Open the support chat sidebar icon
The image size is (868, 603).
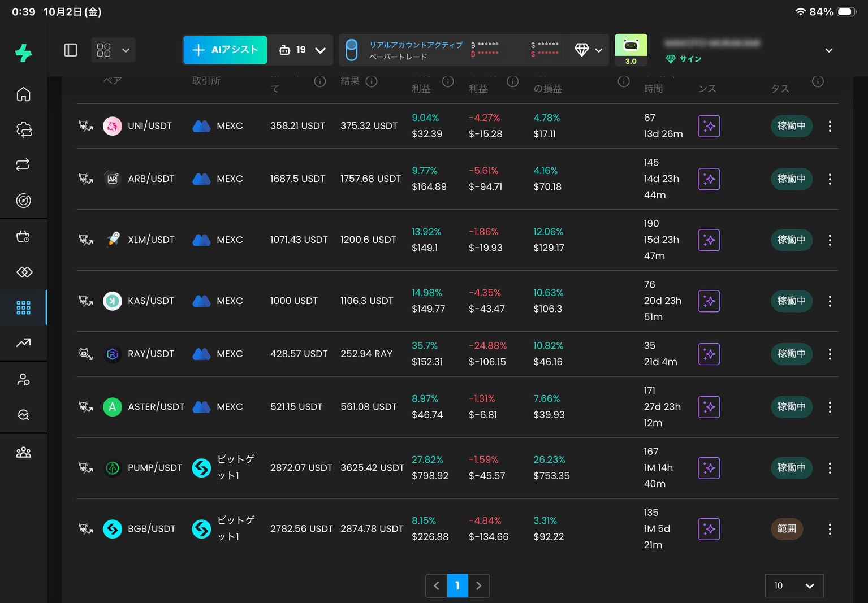point(23,415)
